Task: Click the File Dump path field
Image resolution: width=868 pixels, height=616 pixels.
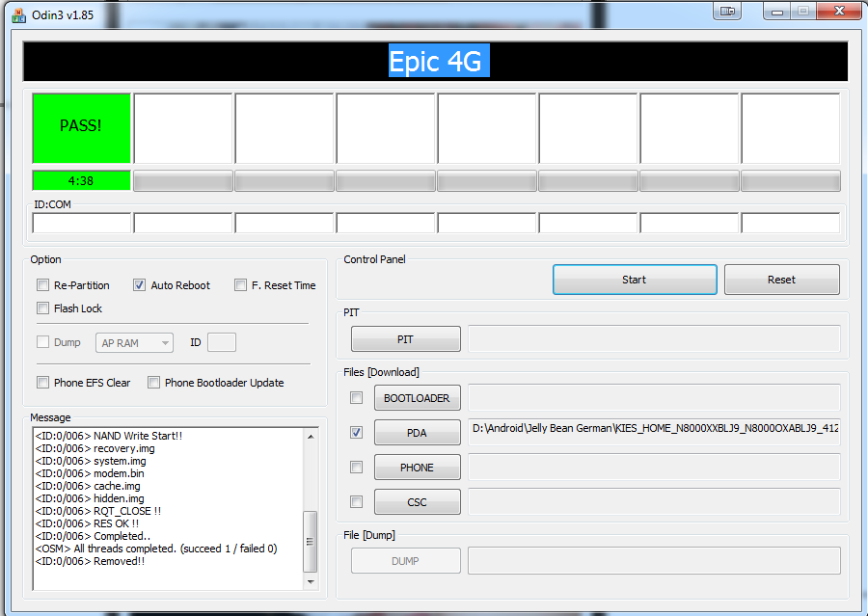Action: (x=654, y=561)
